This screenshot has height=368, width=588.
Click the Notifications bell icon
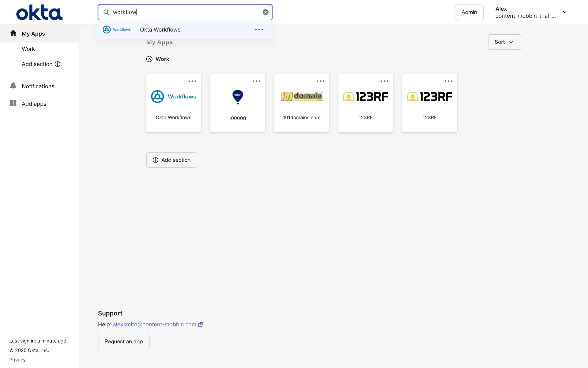click(13, 86)
